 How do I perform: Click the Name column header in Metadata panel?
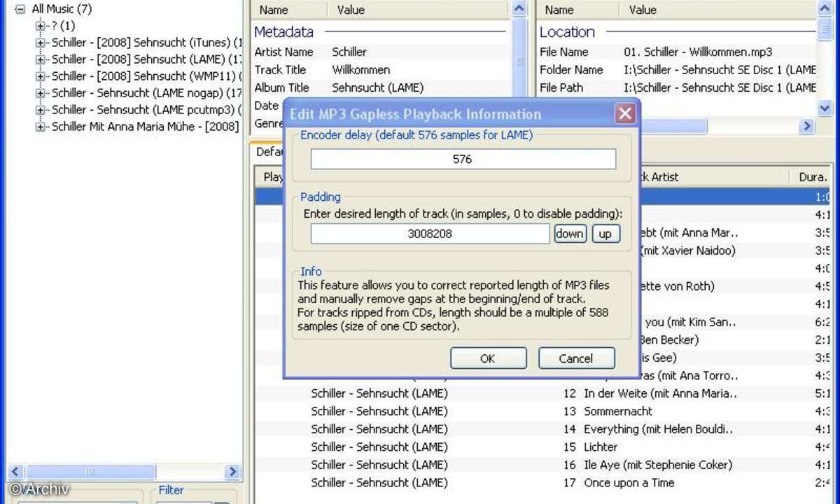288,10
